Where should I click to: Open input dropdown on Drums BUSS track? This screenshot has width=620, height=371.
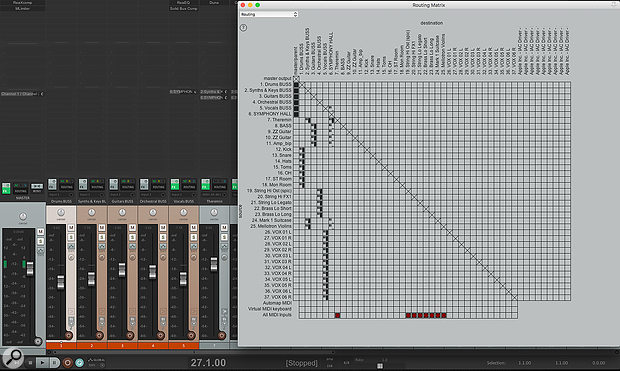[x=61, y=195]
